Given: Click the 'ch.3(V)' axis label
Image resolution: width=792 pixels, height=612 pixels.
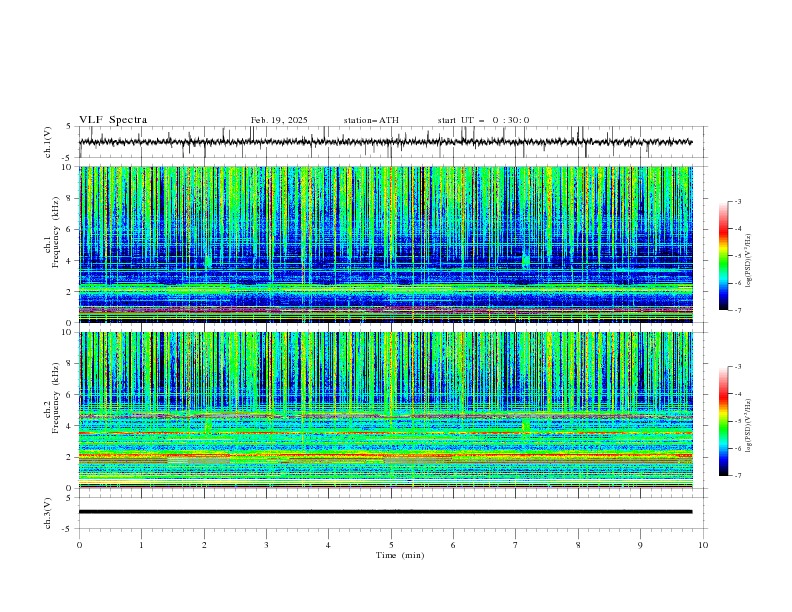Looking at the screenshot, I should tap(48, 513).
